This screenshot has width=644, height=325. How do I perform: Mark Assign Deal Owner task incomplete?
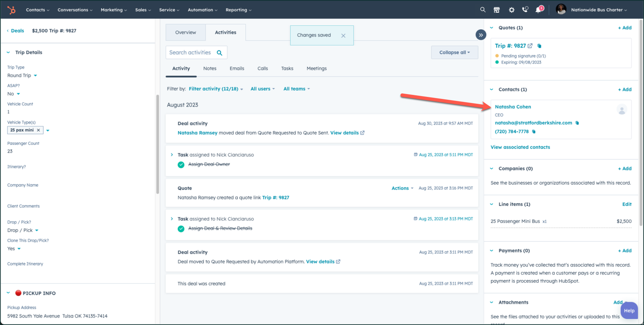(181, 165)
